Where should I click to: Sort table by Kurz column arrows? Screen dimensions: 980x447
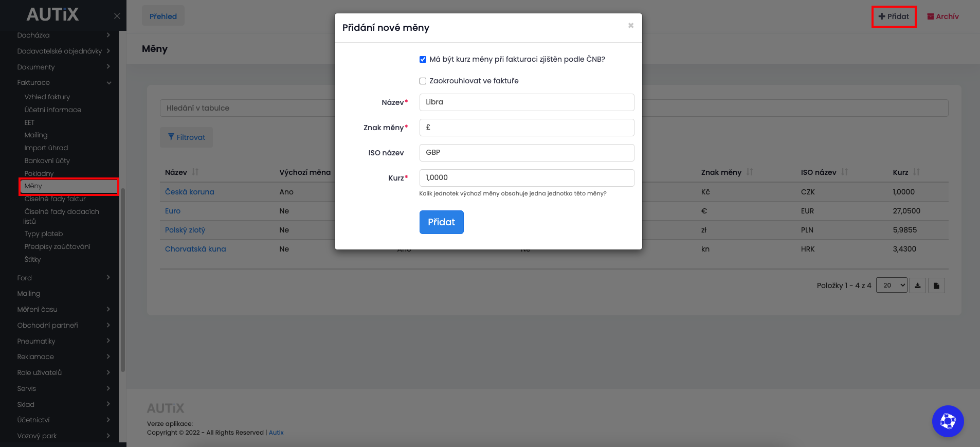[916, 172]
